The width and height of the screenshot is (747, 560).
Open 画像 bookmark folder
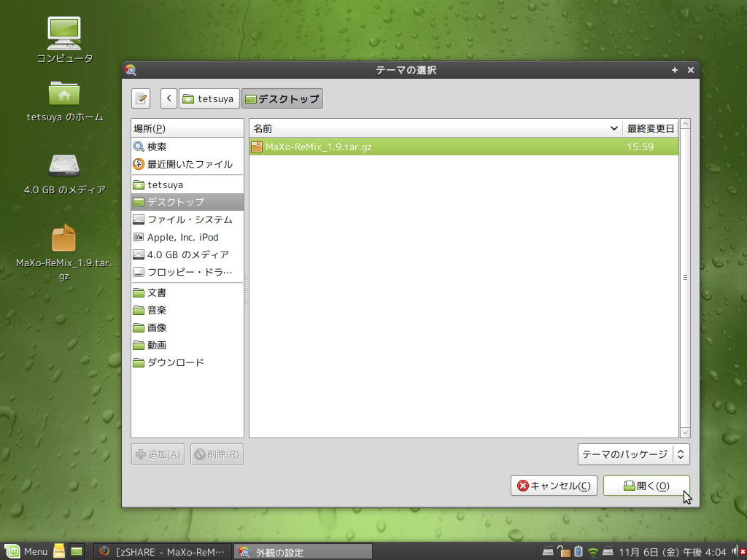pos(187,327)
